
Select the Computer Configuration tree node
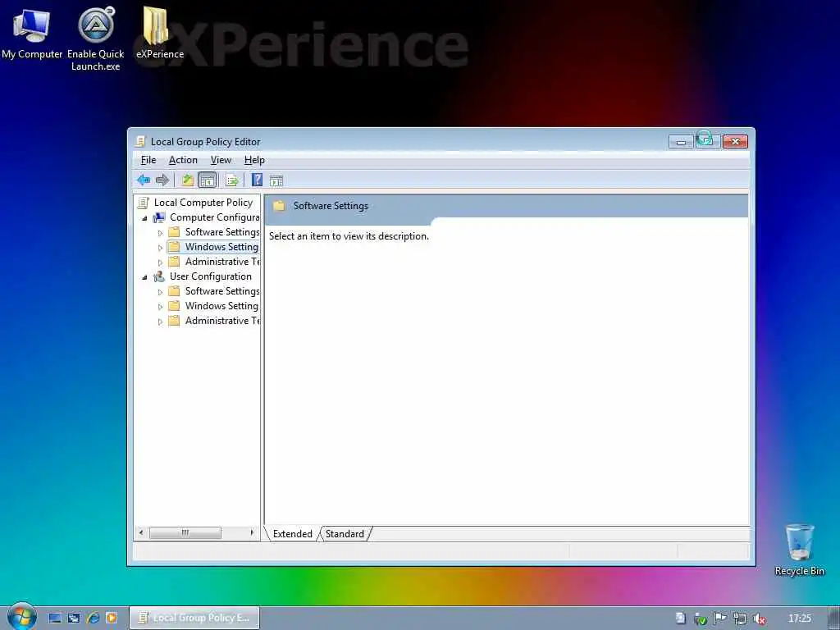click(214, 217)
